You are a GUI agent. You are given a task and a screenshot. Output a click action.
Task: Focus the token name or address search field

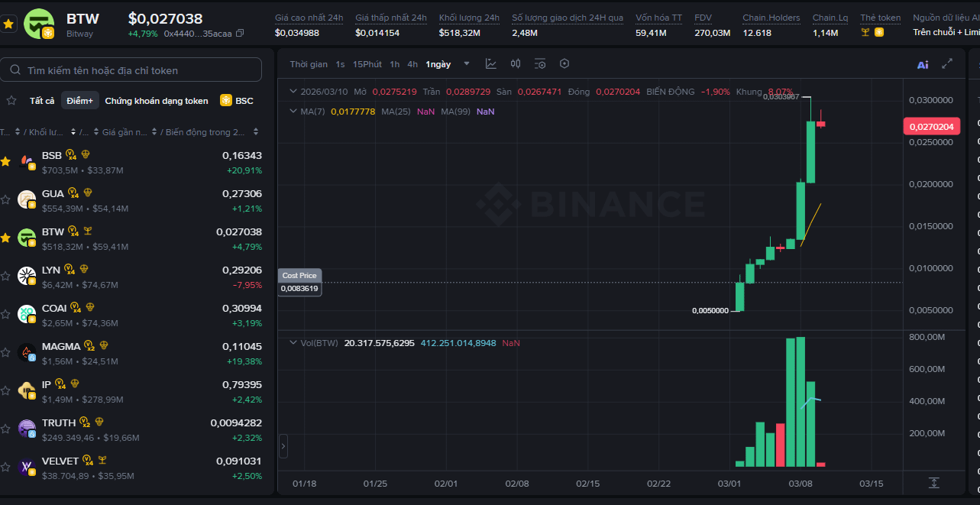tap(131, 70)
